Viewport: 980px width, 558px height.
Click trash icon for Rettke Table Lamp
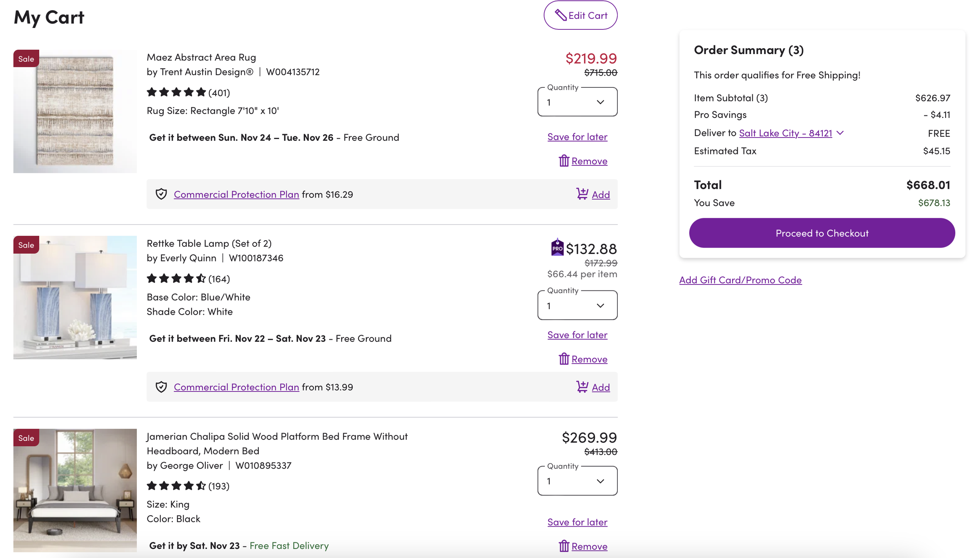[x=564, y=359]
